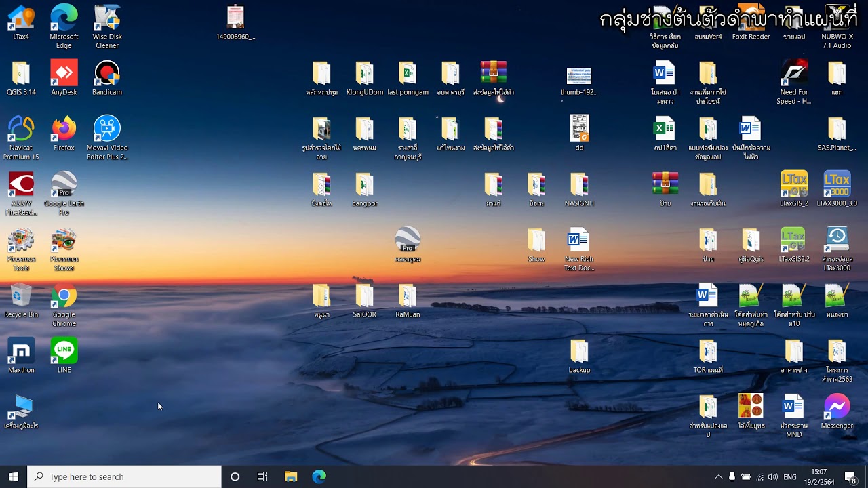Open Navicat Premium 15 shortcut

pos(21,138)
